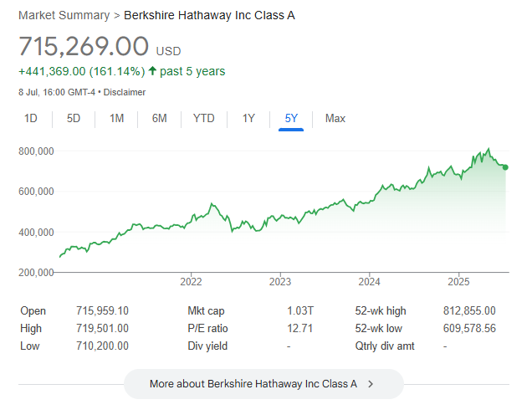The width and height of the screenshot is (532, 415).
Task: Open the 6M range tab
Action: point(160,119)
